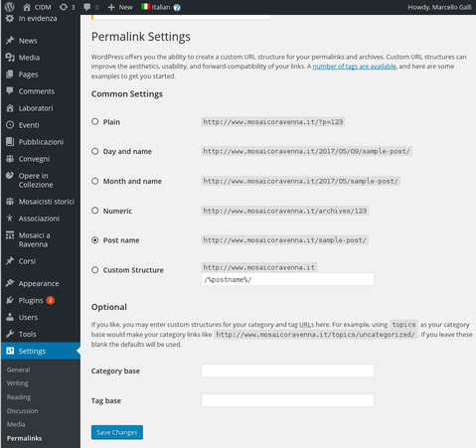
Task: Click the Pages sidebar icon
Action: coord(10,75)
